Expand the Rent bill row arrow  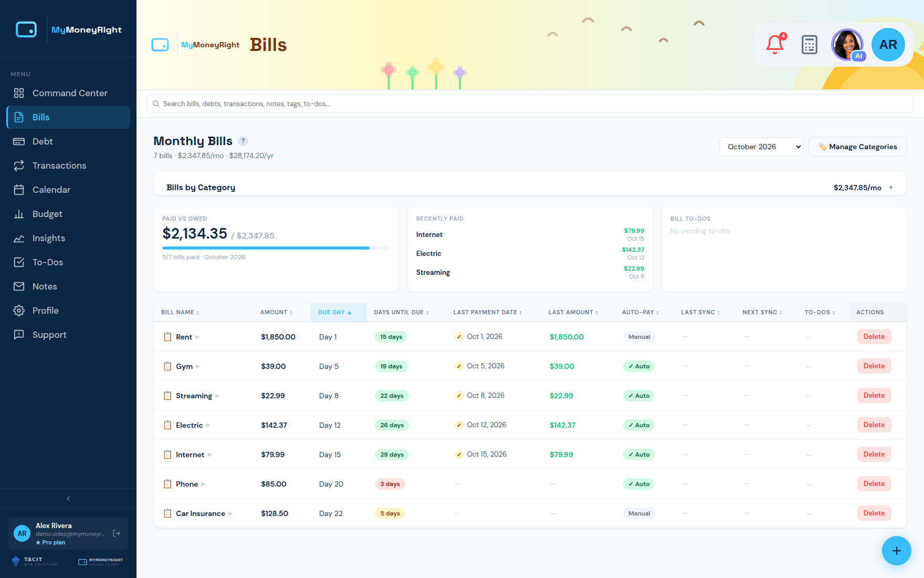point(197,337)
